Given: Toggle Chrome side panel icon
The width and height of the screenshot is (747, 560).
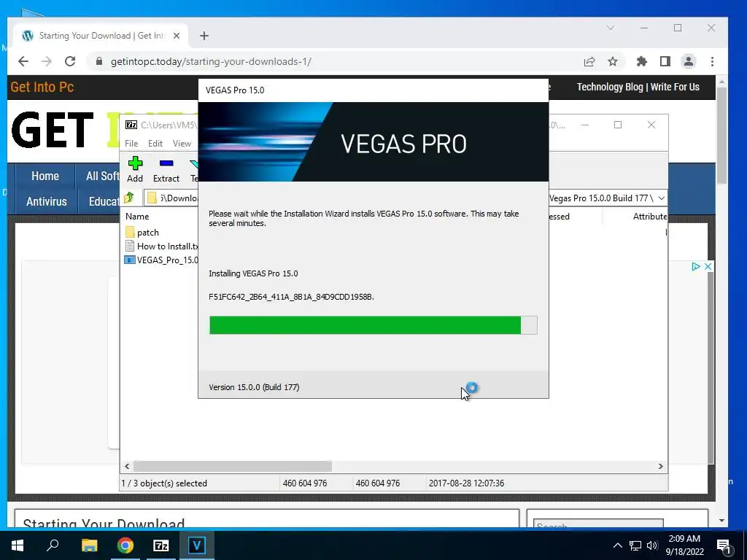Looking at the screenshot, I should (x=665, y=61).
